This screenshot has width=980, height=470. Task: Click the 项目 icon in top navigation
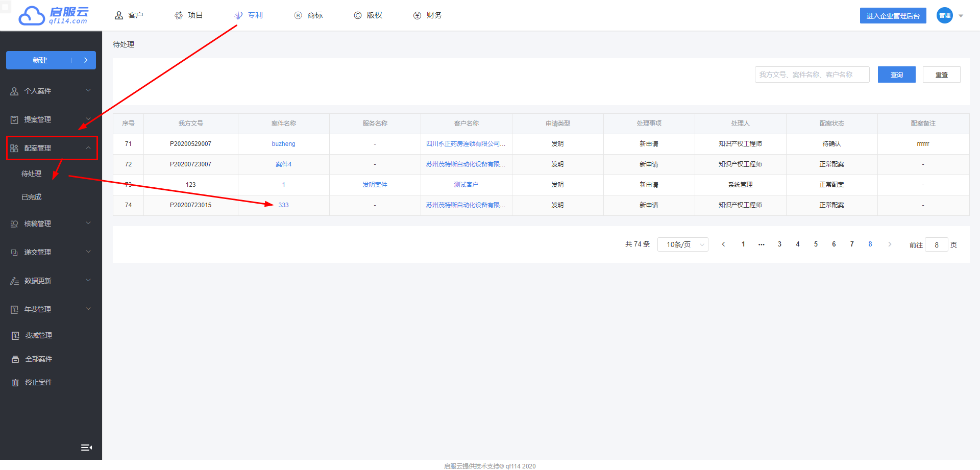click(x=179, y=15)
